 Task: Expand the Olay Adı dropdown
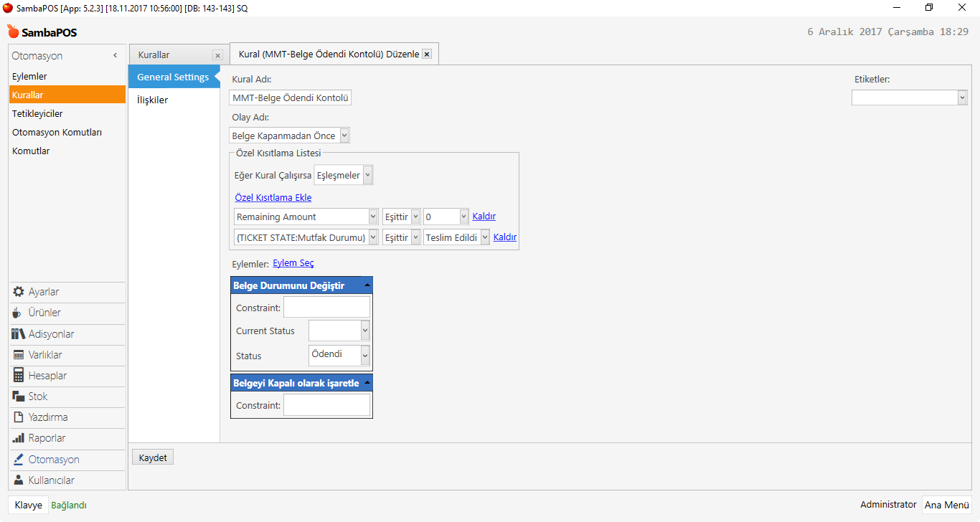pyautogui.click(x=344, y=136)
